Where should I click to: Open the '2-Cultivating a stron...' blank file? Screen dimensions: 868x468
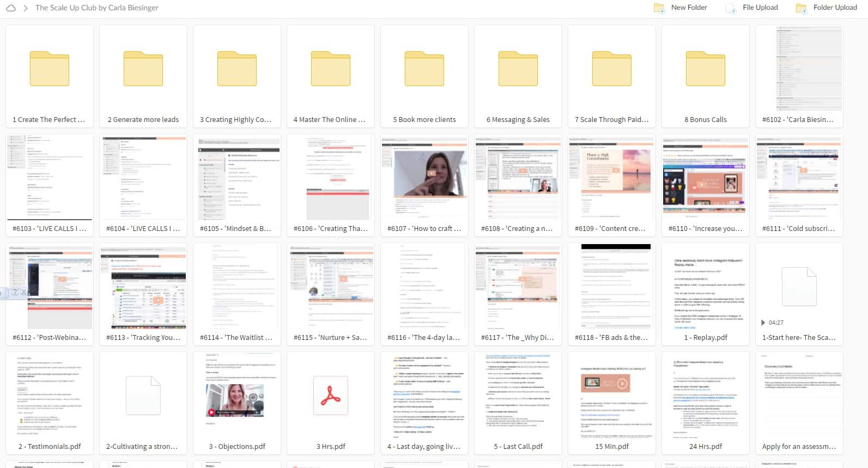(x=143, y=396)
